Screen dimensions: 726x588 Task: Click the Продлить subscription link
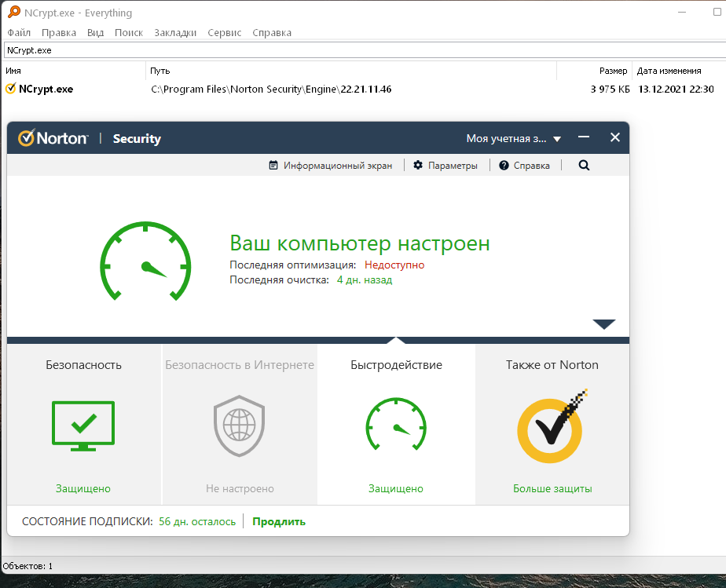click(279, 521)
